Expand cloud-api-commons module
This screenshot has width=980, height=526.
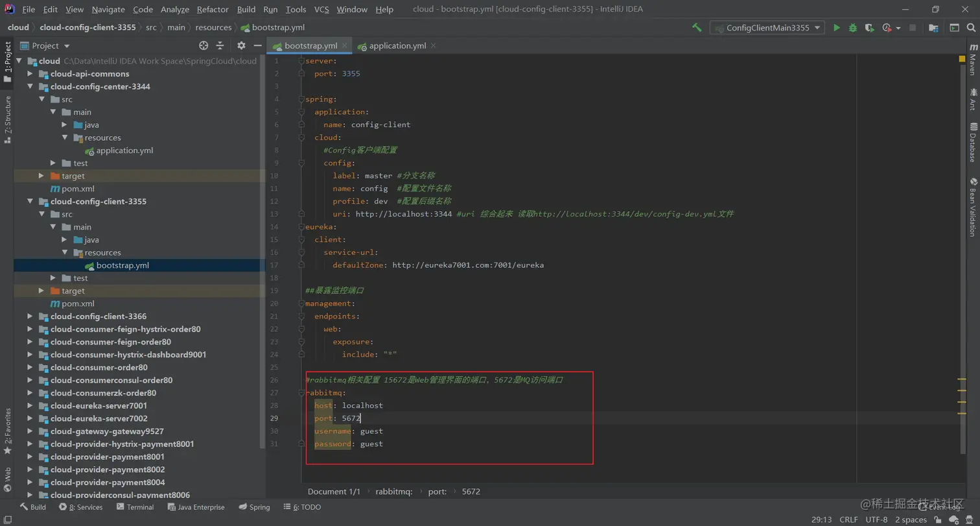click(30, 73)
